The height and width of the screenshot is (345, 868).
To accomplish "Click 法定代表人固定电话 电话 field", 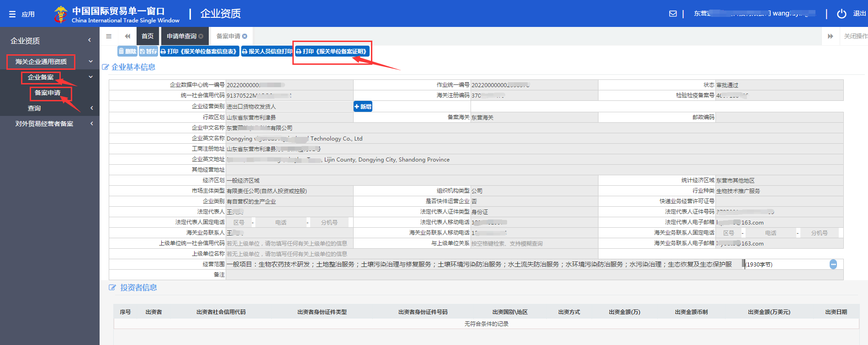I will [281, 222].
